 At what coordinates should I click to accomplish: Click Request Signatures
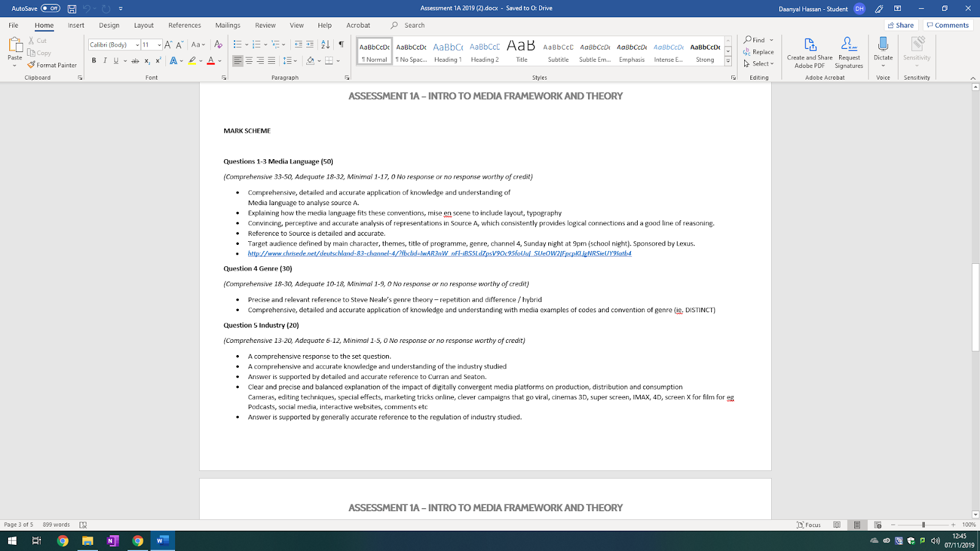849,53
